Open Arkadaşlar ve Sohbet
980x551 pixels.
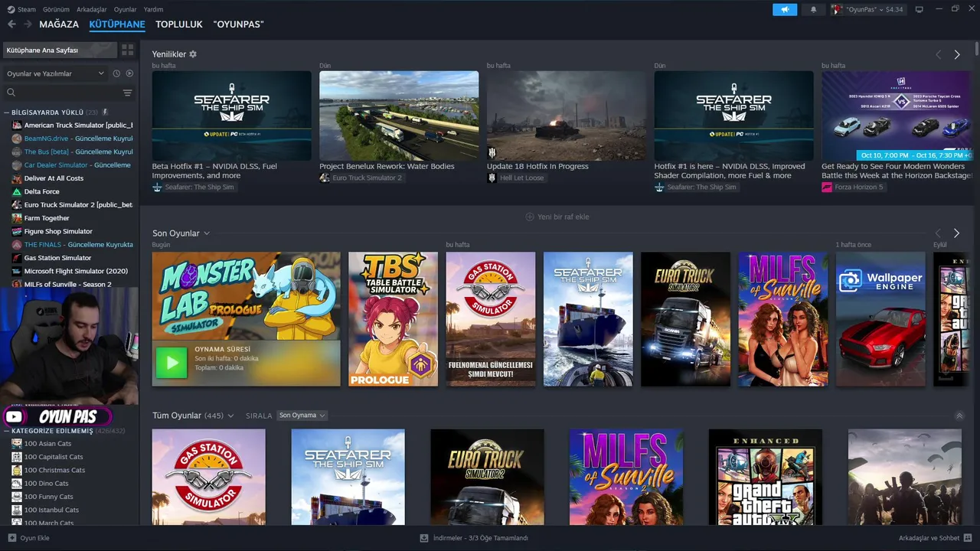(x=936, y=538)
